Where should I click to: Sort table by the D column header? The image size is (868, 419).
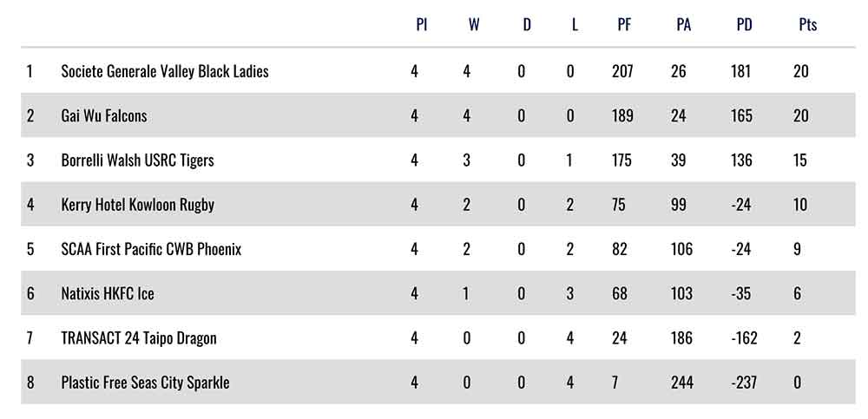click(527, 24)
